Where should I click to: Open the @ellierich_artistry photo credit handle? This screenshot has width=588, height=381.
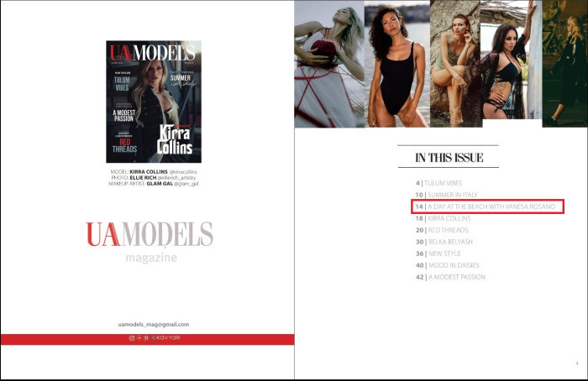pos(176,178)
